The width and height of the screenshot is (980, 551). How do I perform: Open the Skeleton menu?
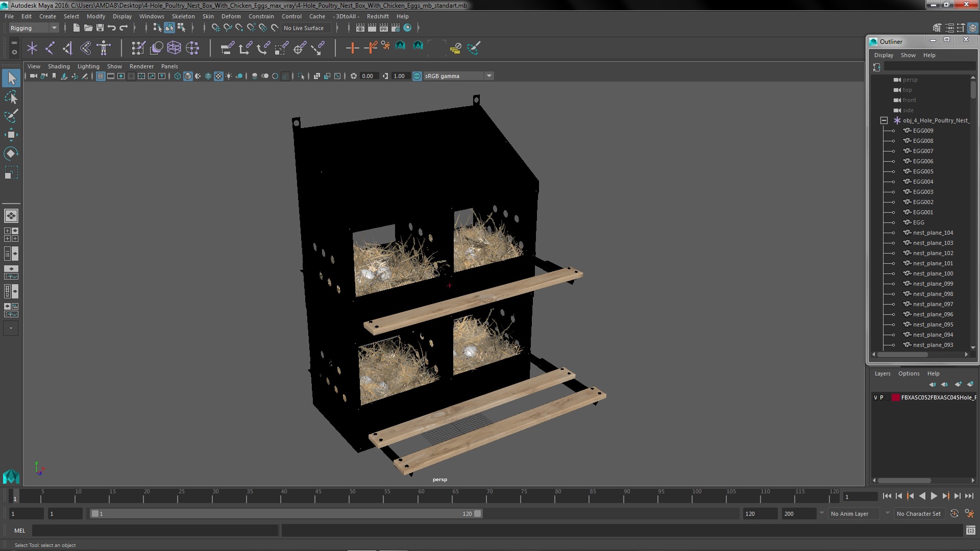(x=183, y=16)
